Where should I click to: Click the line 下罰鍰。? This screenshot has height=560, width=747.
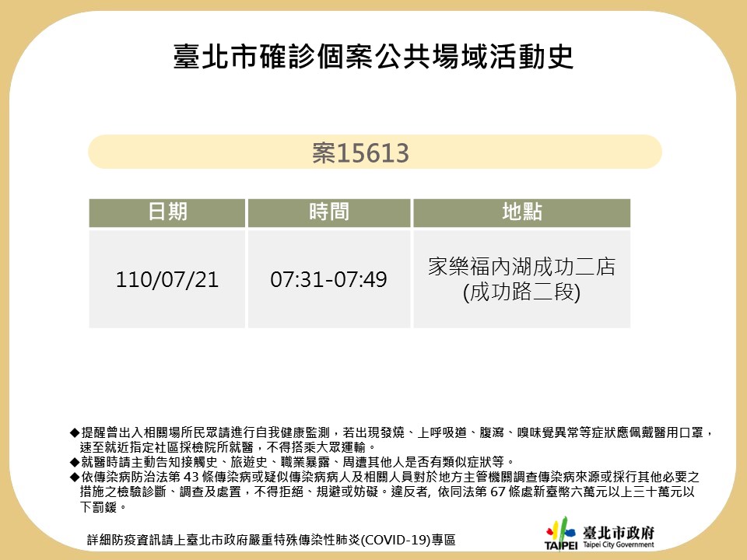(103, 507)
